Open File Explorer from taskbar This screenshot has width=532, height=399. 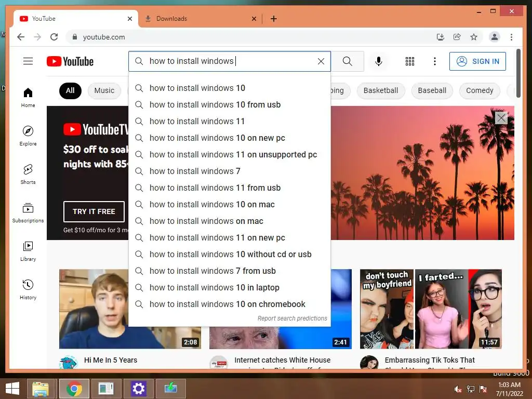41,389
